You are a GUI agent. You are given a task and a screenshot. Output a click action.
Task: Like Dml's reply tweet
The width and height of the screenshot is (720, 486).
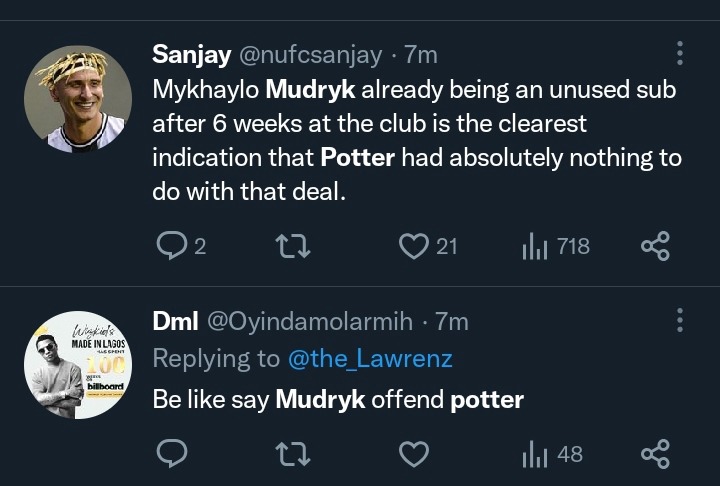point(413,455)
